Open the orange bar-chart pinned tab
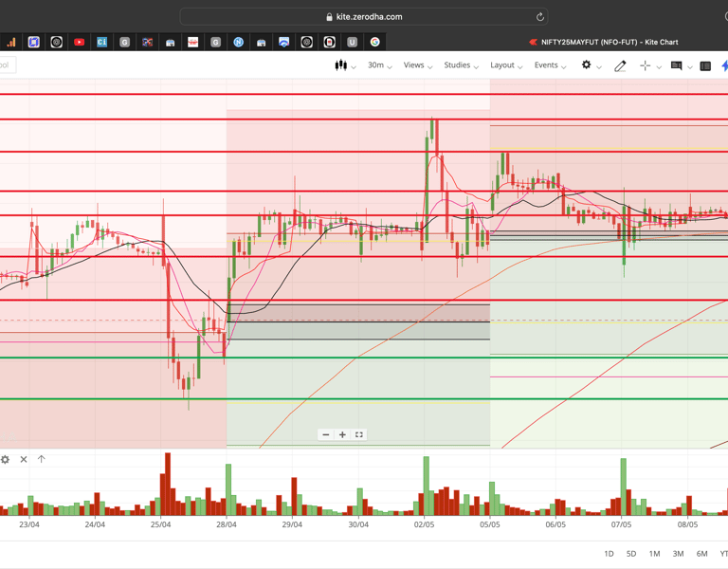Image resolution: width=728 pixels, height=569 pixels. coord(10,43)
